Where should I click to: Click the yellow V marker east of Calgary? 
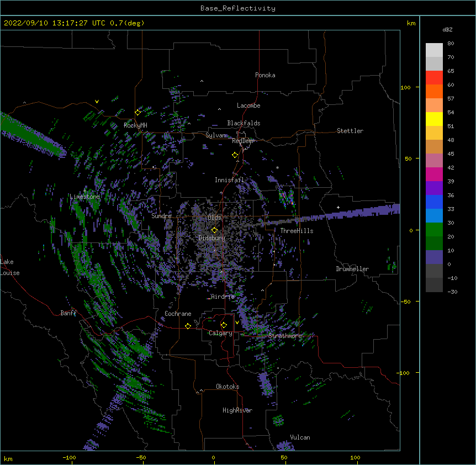click(x=237, y=323)
